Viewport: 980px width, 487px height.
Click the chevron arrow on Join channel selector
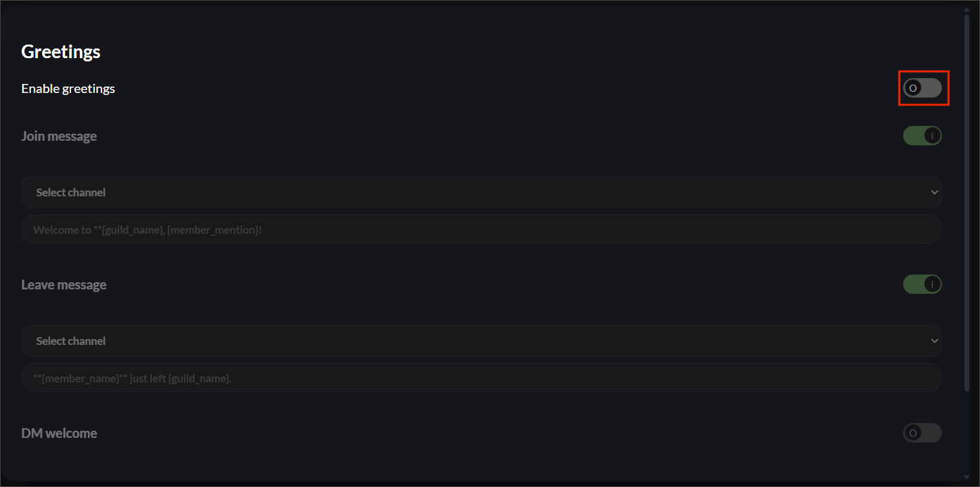934,192
